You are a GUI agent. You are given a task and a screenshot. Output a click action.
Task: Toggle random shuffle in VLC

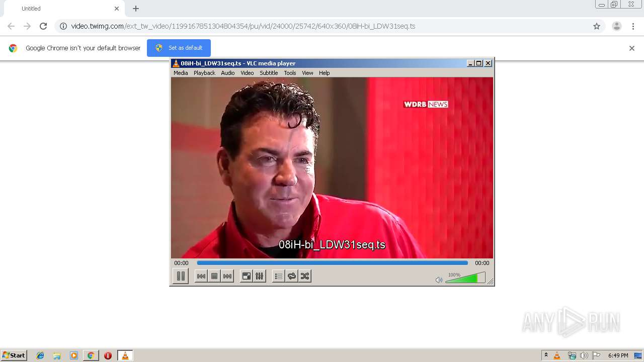[305, 276]
